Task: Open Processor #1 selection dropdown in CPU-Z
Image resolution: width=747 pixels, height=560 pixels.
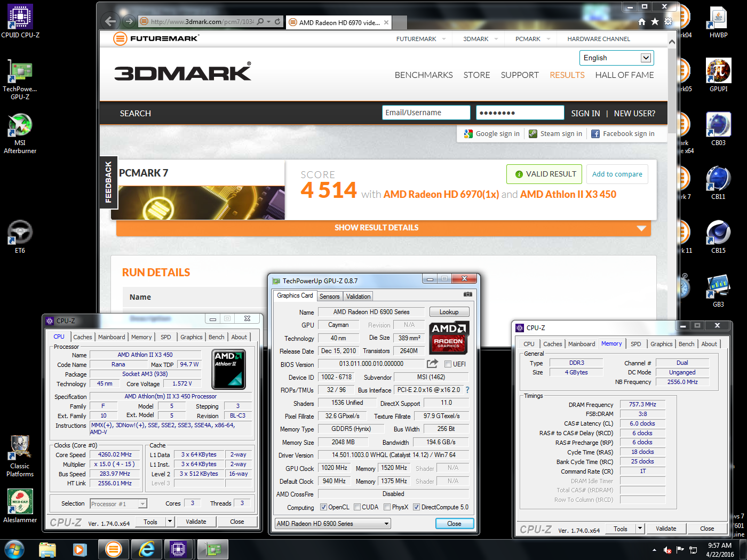Action: point(118,503)
